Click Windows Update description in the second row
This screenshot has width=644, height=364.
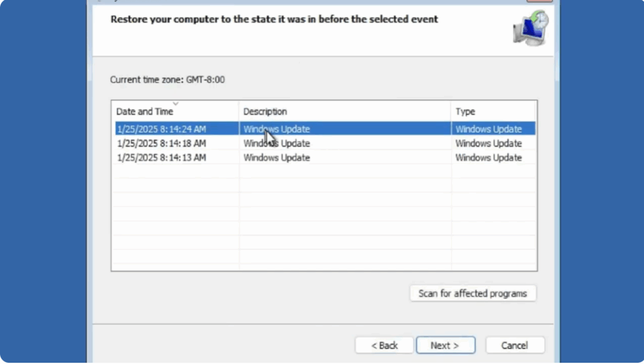277,144
